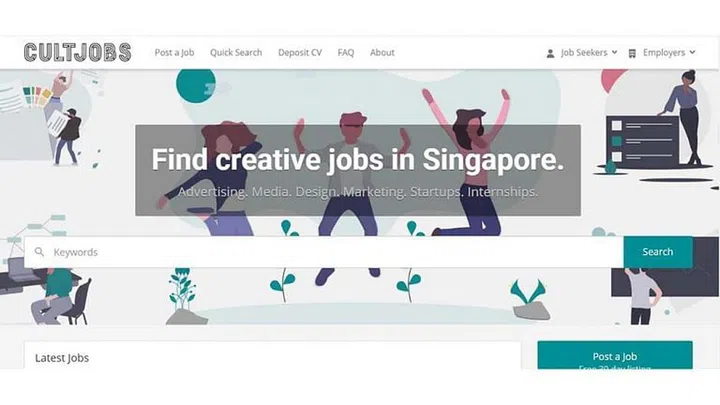This screenshot has height=405, width=720.
Task: Click the Latest Jobs heading
Action: [62, 358]
